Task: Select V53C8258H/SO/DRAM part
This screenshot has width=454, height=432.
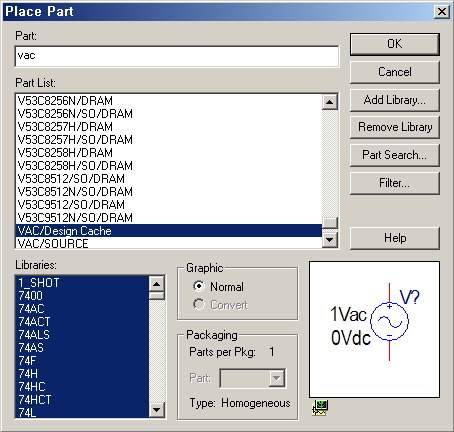Action: [x=169, y=166]
